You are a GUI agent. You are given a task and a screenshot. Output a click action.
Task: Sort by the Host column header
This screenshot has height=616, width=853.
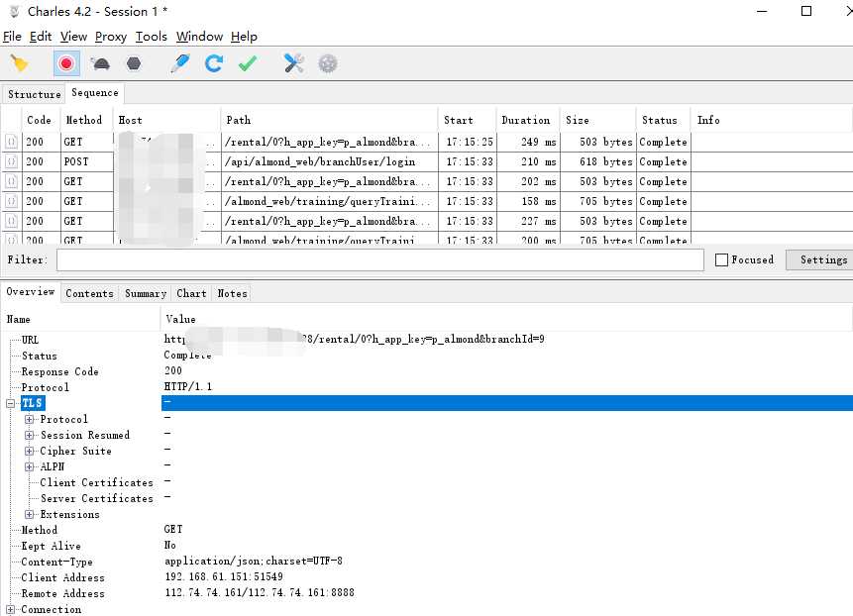[165, 120]
